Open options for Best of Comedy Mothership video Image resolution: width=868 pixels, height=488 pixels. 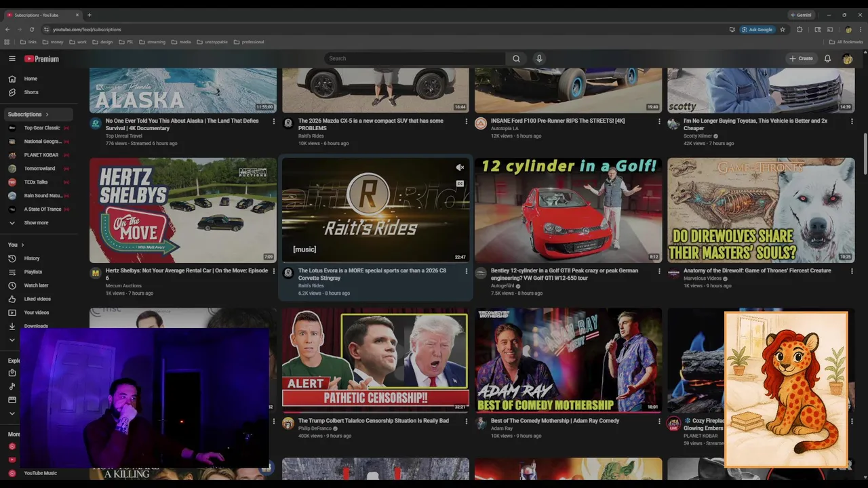[x=659, y=421]
